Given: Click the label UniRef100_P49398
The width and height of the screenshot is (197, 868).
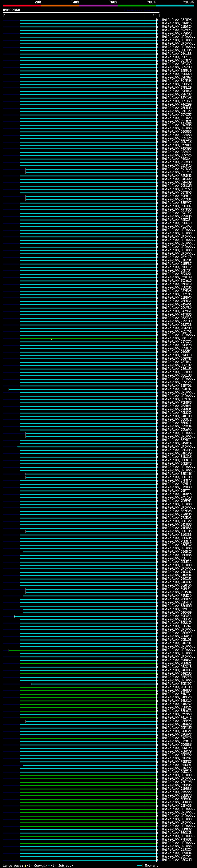Looking at the screenshot, I should (x=176, y=149).
